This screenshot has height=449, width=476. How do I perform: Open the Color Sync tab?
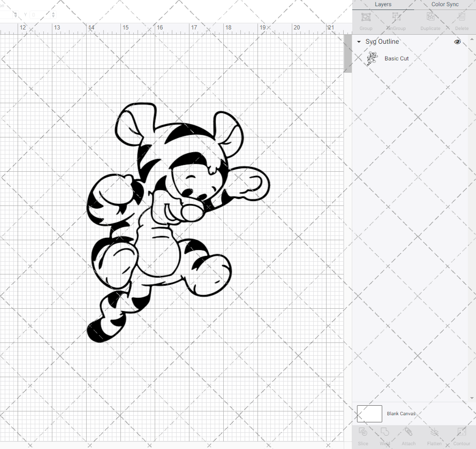coord(445,5)
